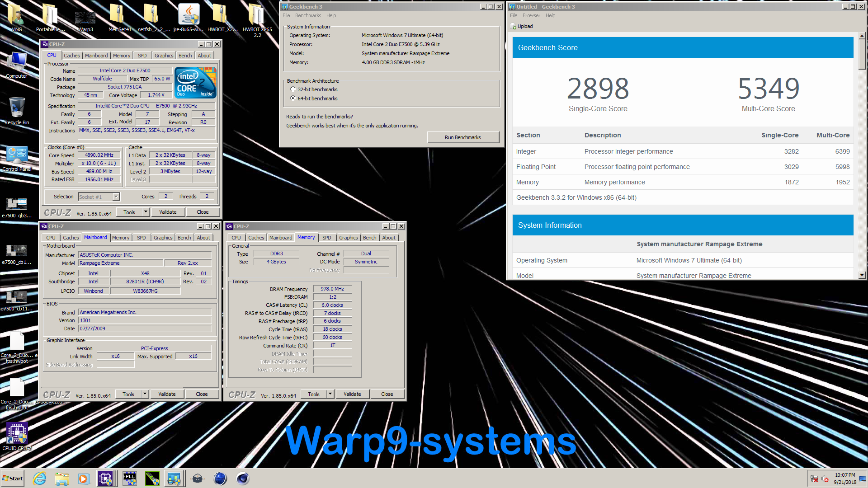Open the HWBOT X265 2.2 folder
The width and height of the screenshot is (868, 488).
click(257, 20)
